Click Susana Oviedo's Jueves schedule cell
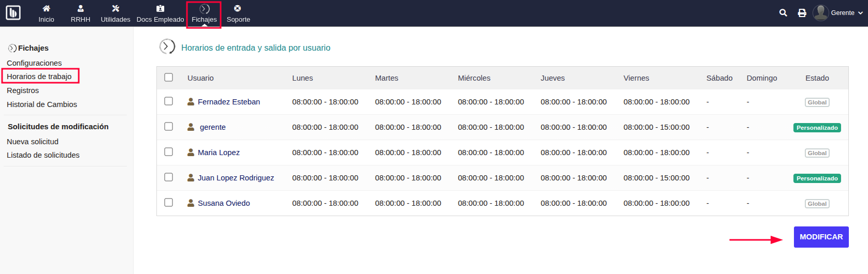This screenshot has height=274, width=868. point(574,203)
